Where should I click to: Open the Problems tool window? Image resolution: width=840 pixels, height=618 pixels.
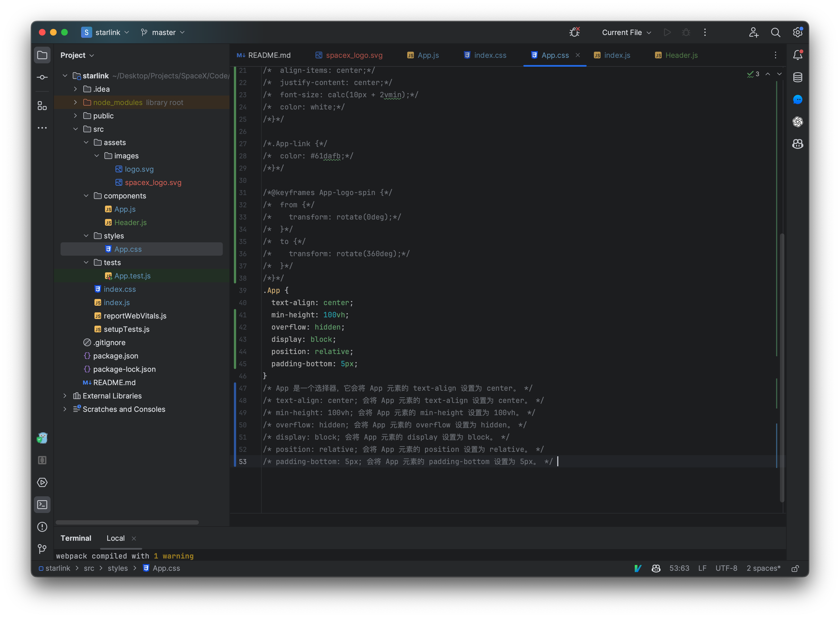pyautogui.click(x=42, y=527)
